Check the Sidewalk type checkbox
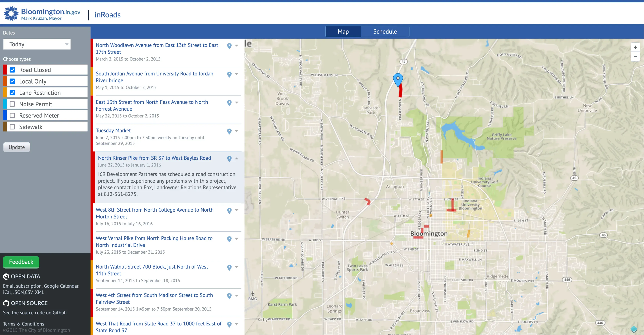The height and width of the screenshot is (335, 644). (x=13, y=127)
